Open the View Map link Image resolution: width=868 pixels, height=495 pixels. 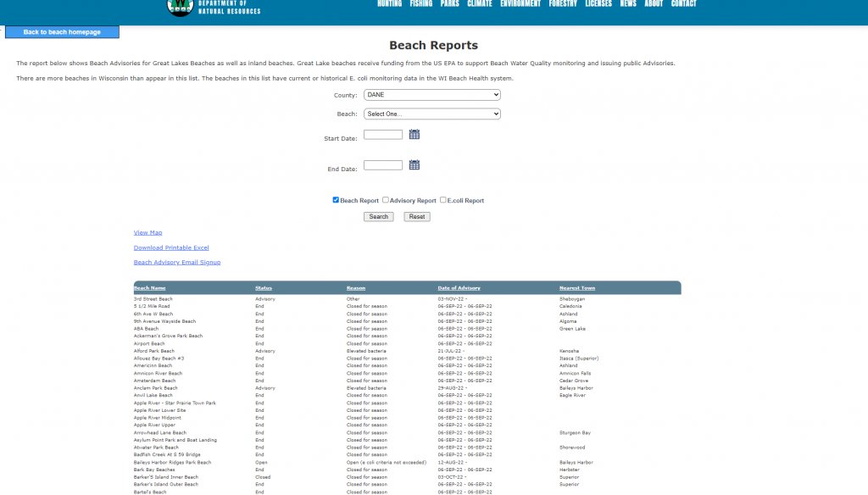tap(147, 232)
